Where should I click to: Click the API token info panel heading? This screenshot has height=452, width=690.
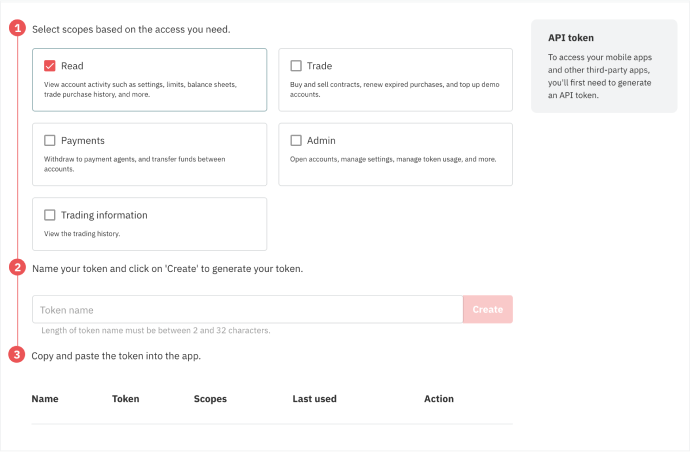point(571,38)
